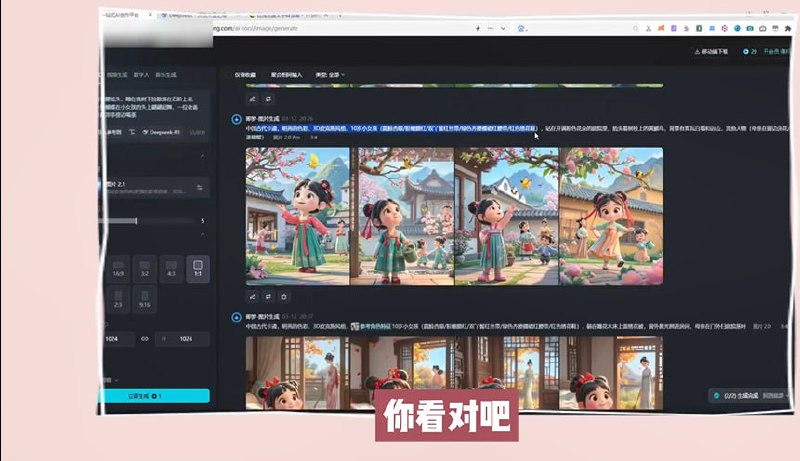Select the 9:16 aspect ratio option
Screen dimensions: 800x461
pos(145,300)
